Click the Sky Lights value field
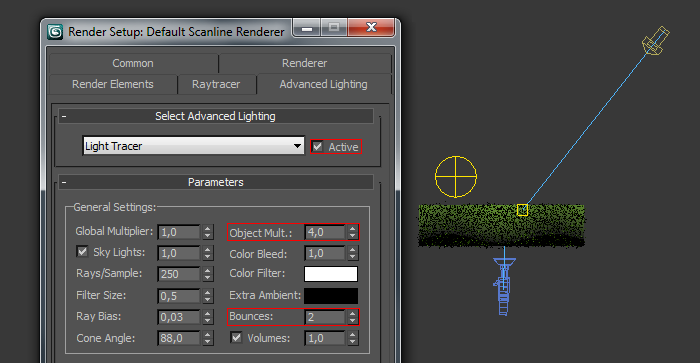700x363 pixels. (x=179, y=253)
